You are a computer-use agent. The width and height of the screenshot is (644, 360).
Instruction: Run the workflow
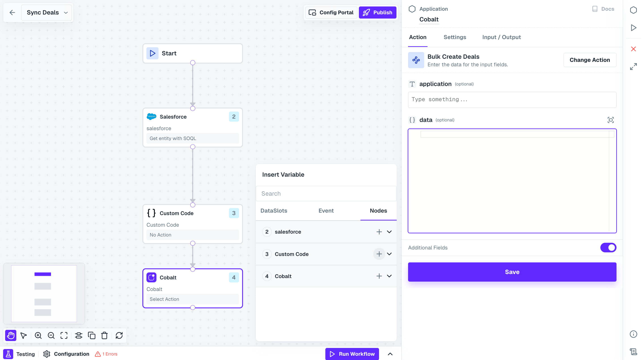(x=352, y=354)
